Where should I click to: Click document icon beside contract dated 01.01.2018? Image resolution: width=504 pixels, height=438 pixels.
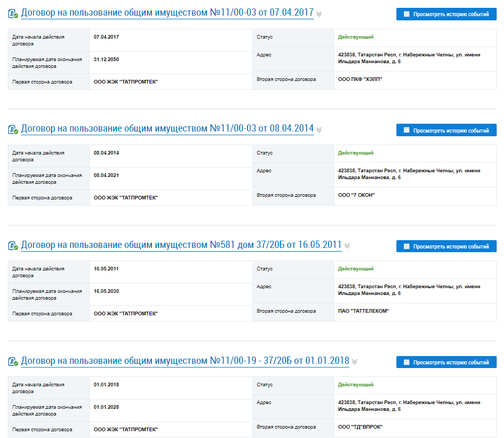point(13,361)
